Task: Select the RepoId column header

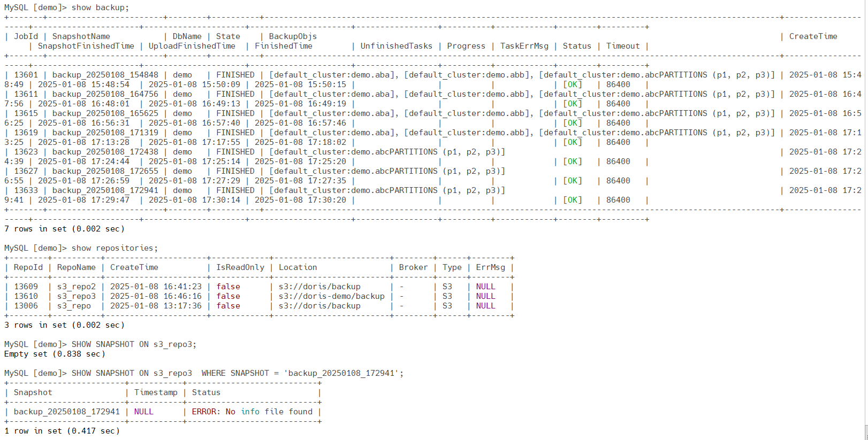Action: (x=28, y=267)
